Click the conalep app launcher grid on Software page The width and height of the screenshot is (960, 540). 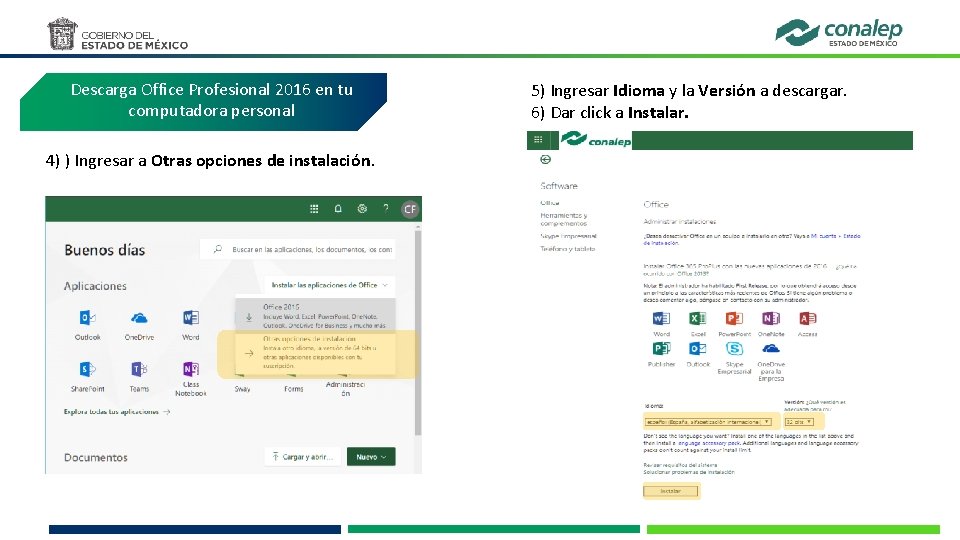538,140
